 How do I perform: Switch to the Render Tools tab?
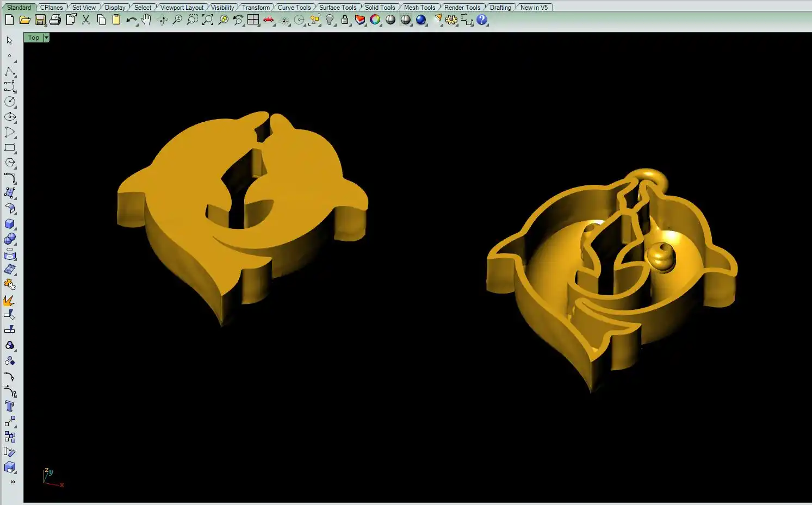(462, 7)
